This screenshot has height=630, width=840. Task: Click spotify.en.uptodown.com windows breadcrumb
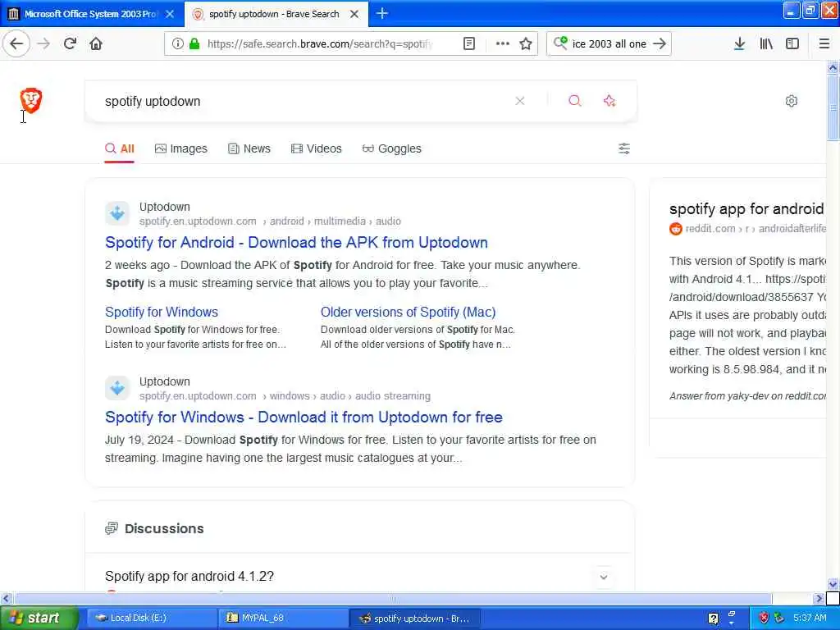pyautogui.click(x=285, y=396)
